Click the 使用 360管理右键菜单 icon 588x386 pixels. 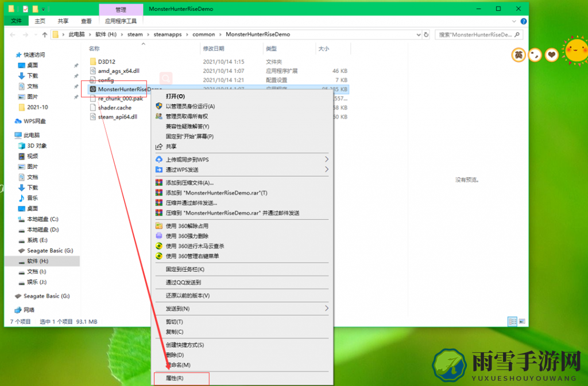[159, 256]
